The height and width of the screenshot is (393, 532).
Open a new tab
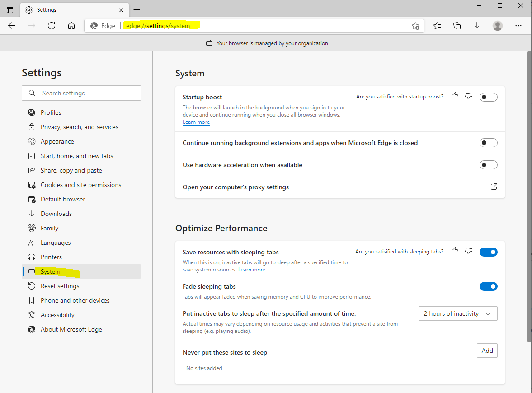(x=137, y=10)
